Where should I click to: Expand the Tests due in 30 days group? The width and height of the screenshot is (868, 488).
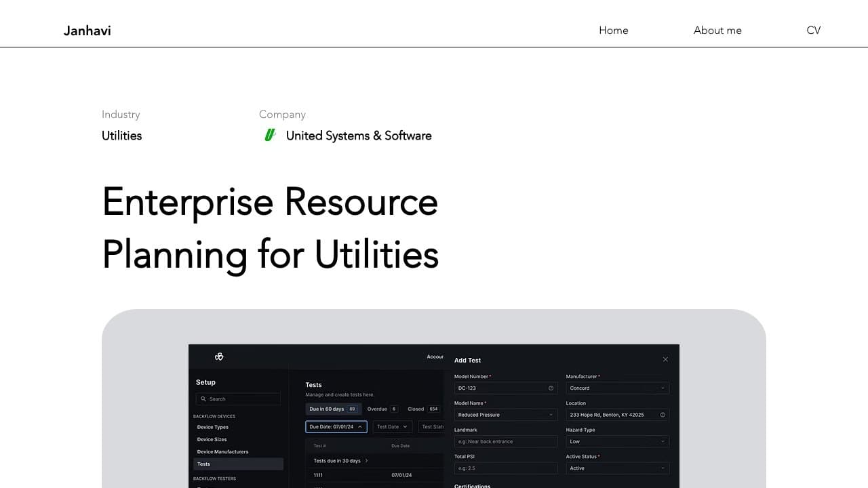(x=341, y=461)
